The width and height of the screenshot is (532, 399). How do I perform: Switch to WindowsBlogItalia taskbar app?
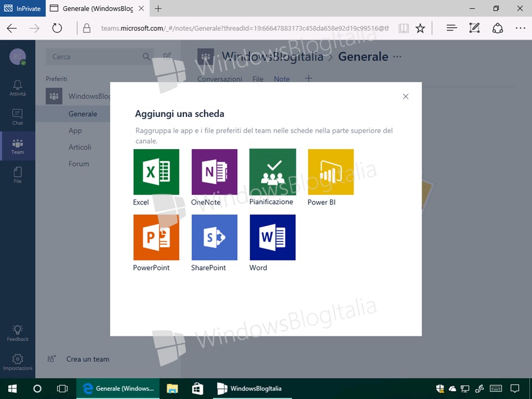pos(253,388)
